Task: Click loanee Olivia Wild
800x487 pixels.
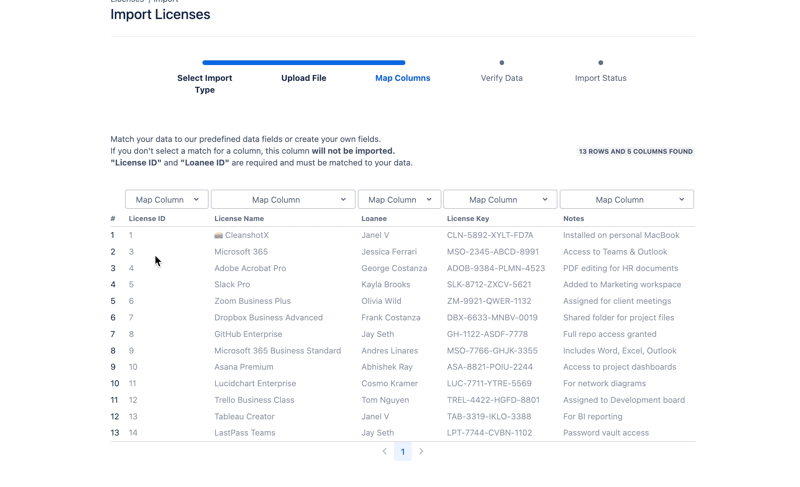Action: coord(382,301)
